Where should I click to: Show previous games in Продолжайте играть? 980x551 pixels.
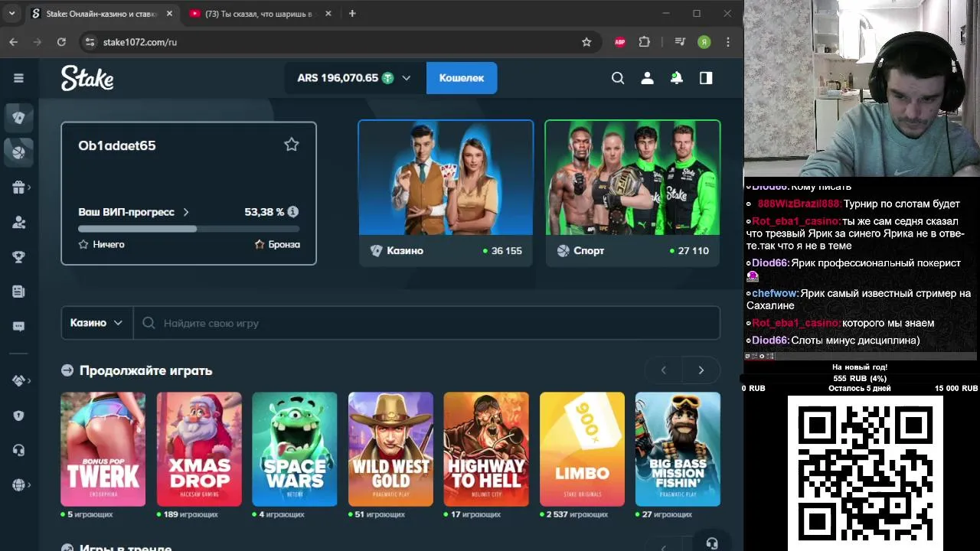[x=664, y=370]
